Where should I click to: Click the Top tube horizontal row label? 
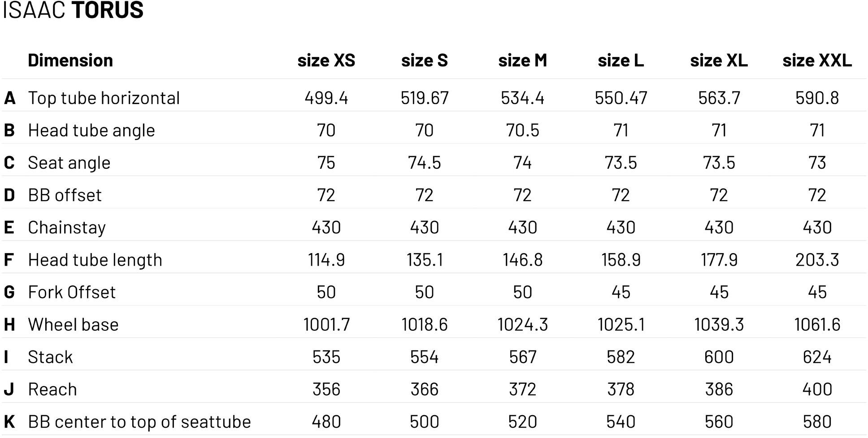[104, 98]
